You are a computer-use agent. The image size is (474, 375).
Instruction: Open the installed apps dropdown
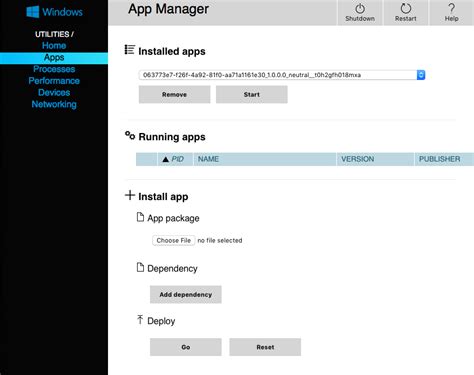[282, 75]
